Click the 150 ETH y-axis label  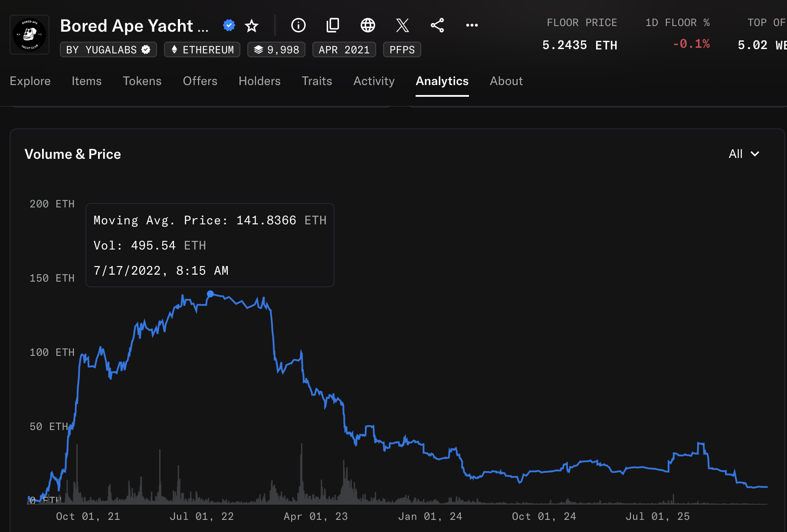coord(52,278)
